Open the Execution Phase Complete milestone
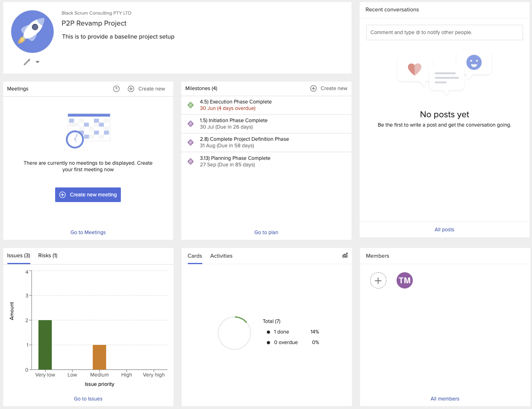Viewport: 532px width, 409px height. [x=236, y=102]
